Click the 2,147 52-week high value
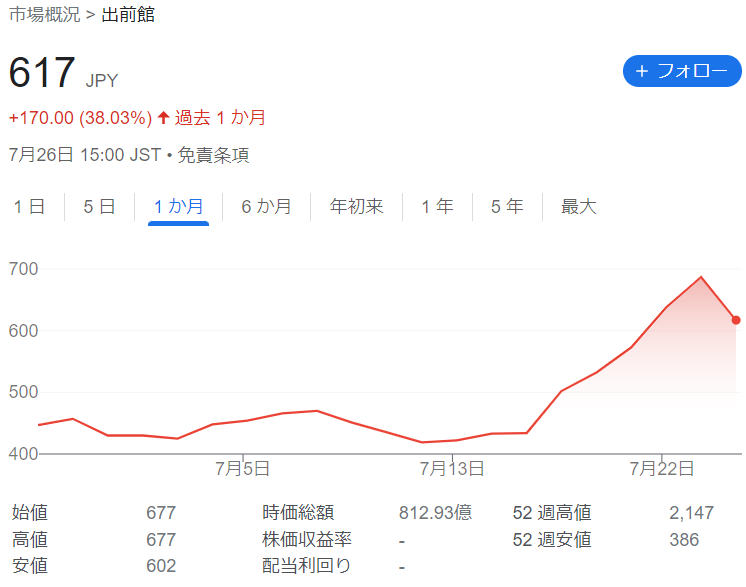 (691, 513)
